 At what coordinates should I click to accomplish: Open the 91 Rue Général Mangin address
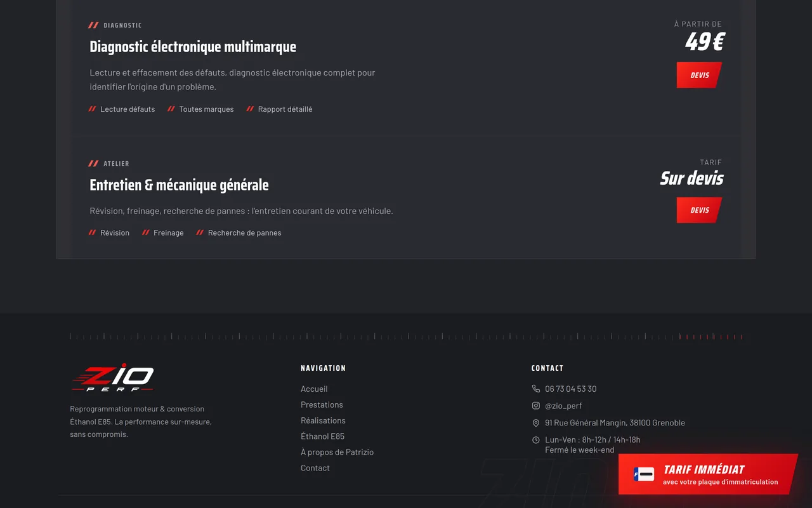[615, 423]
